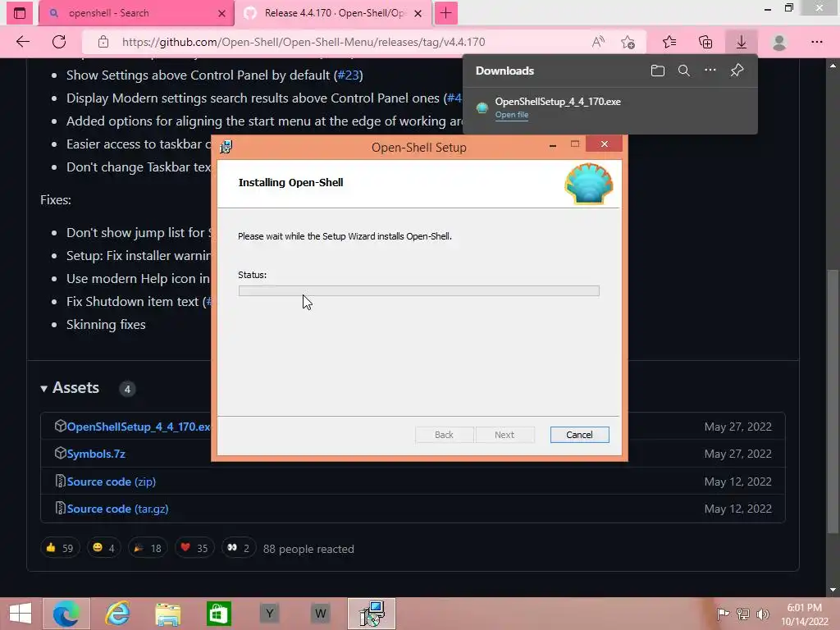Switch to the openshell - Search tab

pyautogui.click(x=136, y=13)
